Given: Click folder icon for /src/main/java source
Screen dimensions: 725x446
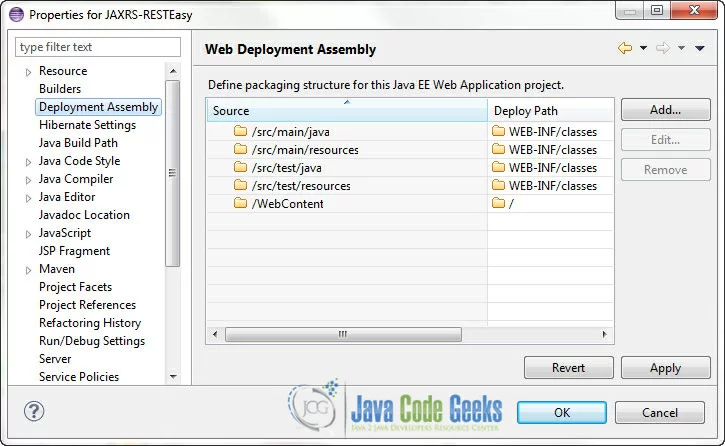Looking at the screenshot, I should pos(240,131).
